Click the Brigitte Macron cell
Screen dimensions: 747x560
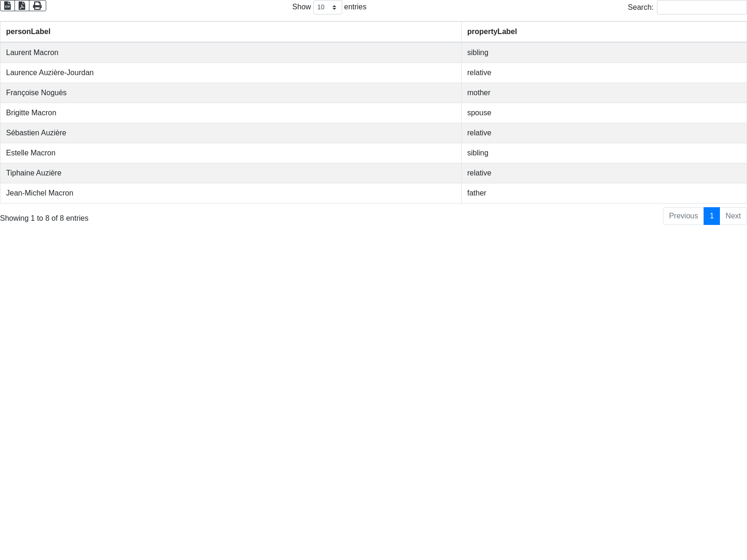(x=231, y=113)
